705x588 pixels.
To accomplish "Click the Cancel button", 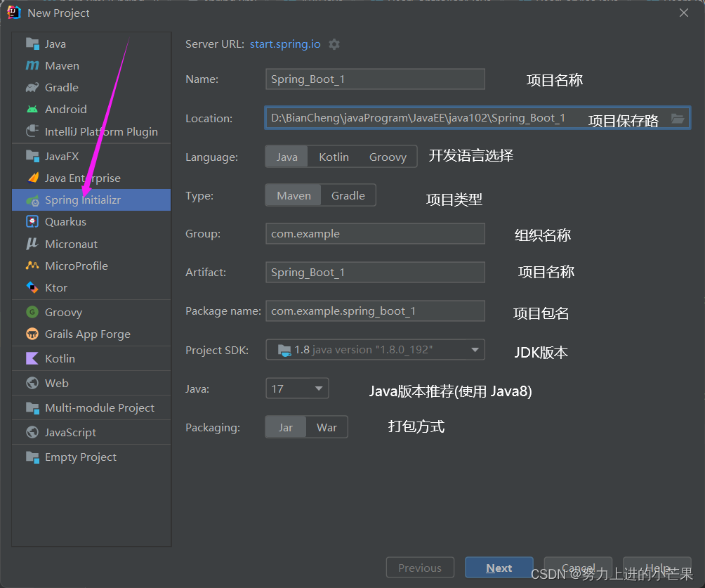I will pyautogui.click(x=578, y=568).
